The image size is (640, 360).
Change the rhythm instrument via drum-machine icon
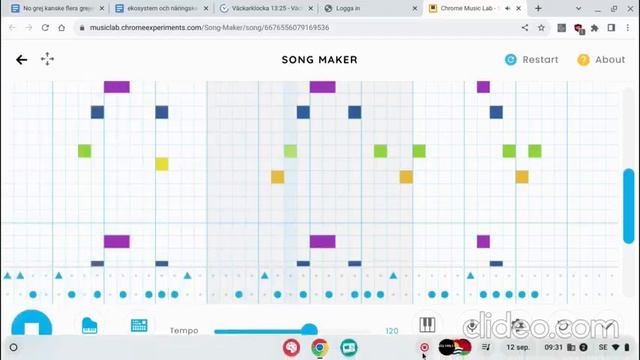(x=139, y=325)
